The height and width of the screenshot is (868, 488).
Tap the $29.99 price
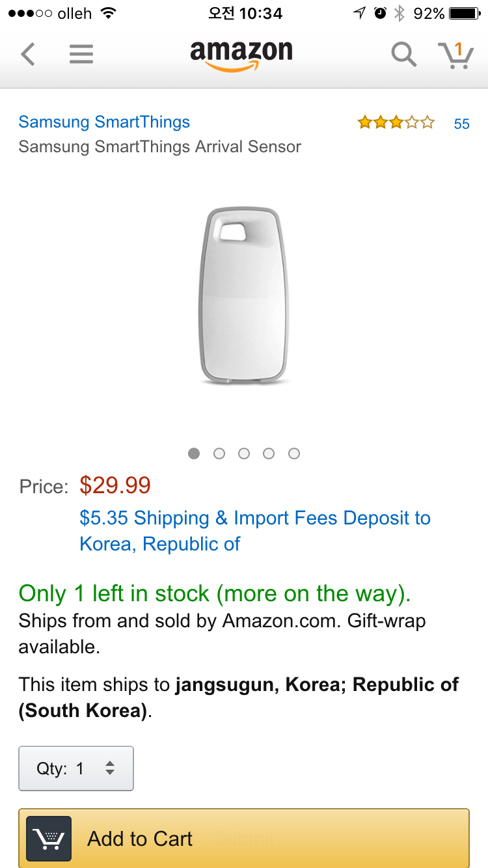point(115,485)
